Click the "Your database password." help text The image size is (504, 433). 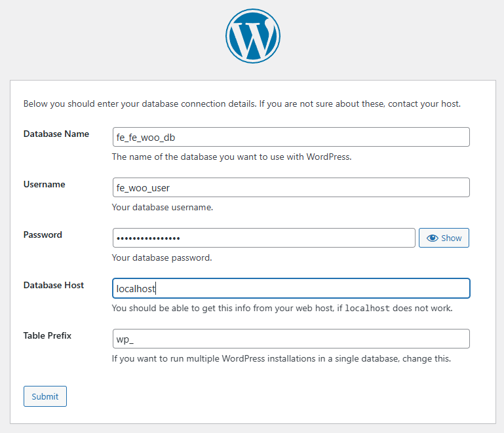tap(162, 257)
